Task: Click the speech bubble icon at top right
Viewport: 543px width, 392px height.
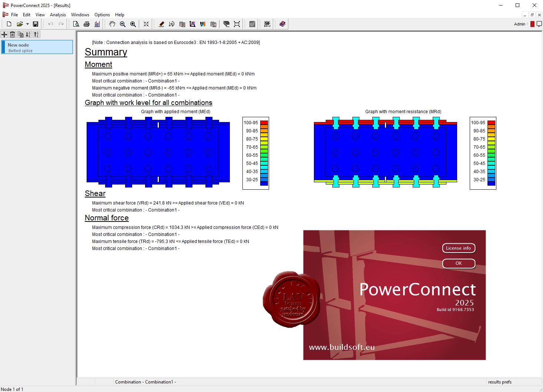Action: coord(539,24)
